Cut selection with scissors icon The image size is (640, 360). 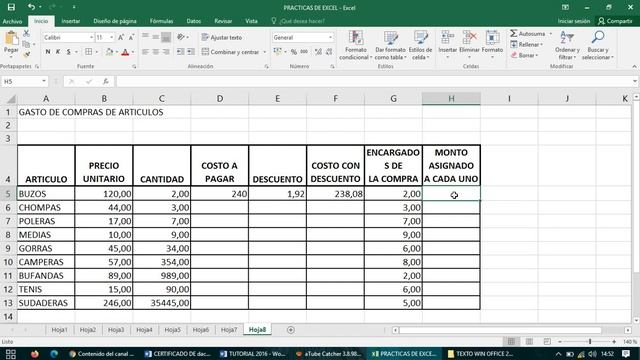click(x=26, y=33)
